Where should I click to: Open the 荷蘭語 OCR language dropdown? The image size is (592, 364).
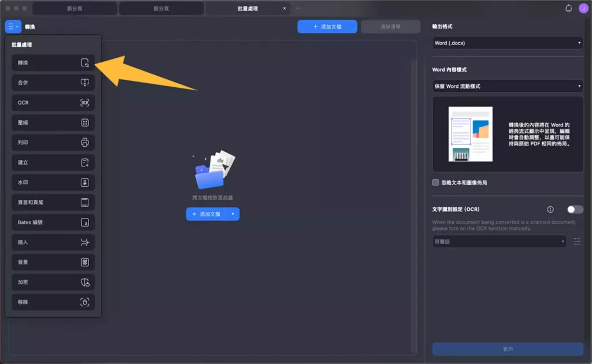498,242
